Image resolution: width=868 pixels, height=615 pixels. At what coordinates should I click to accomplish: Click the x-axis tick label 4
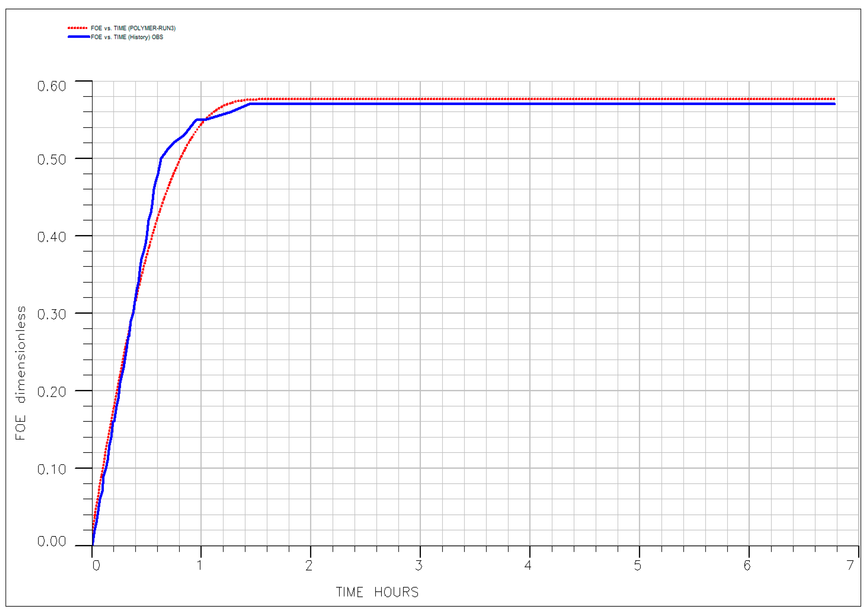coord(528,565)
